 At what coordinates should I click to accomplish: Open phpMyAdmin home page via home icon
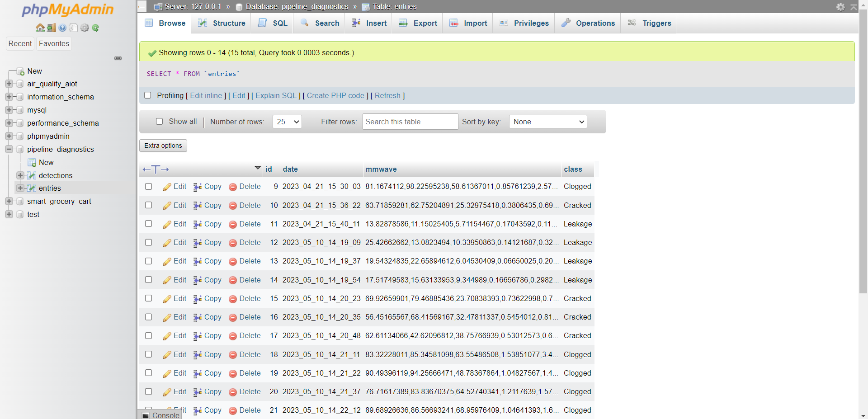click(40, 28)
